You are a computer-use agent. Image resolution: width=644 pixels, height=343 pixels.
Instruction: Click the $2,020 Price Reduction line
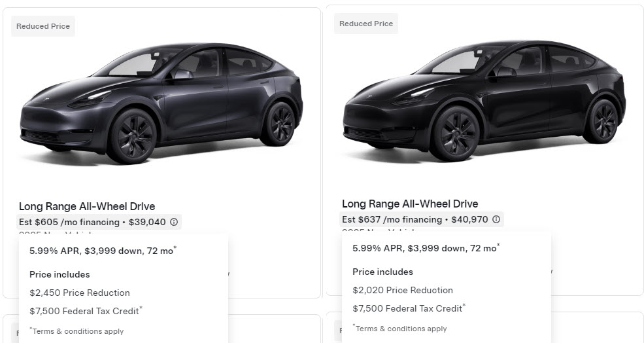point(403,290)
